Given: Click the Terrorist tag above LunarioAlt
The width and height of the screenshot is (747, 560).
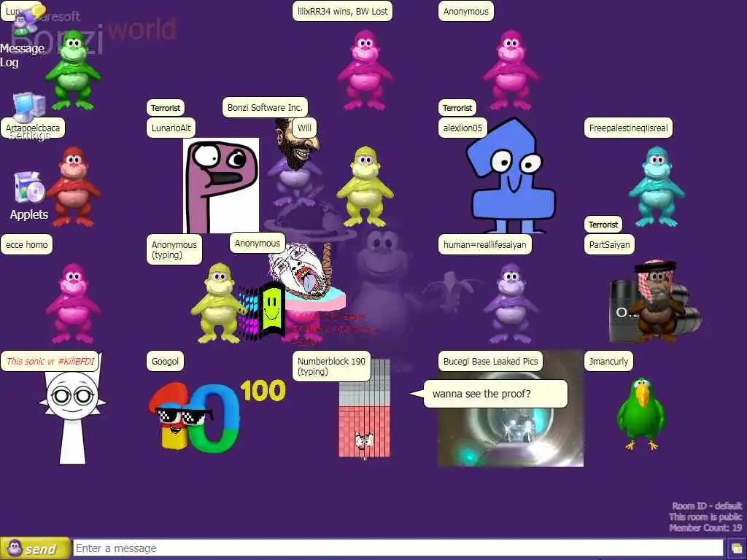Looking at the screenshot, I should tap(166, 108).
